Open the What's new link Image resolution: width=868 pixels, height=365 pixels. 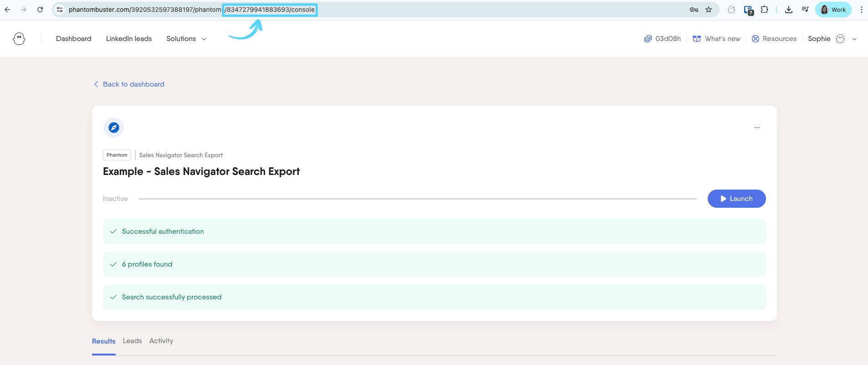click(716, 39)
